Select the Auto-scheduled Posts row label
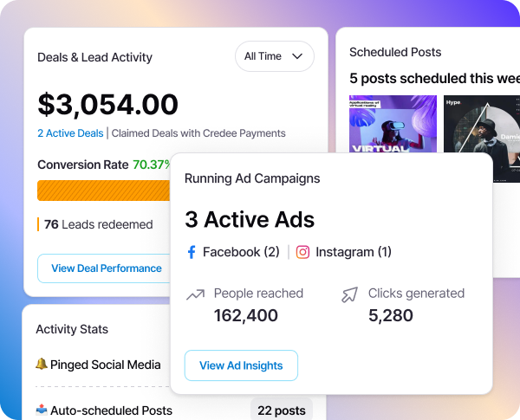Screen dimensions: 520x420 point(111,410)
